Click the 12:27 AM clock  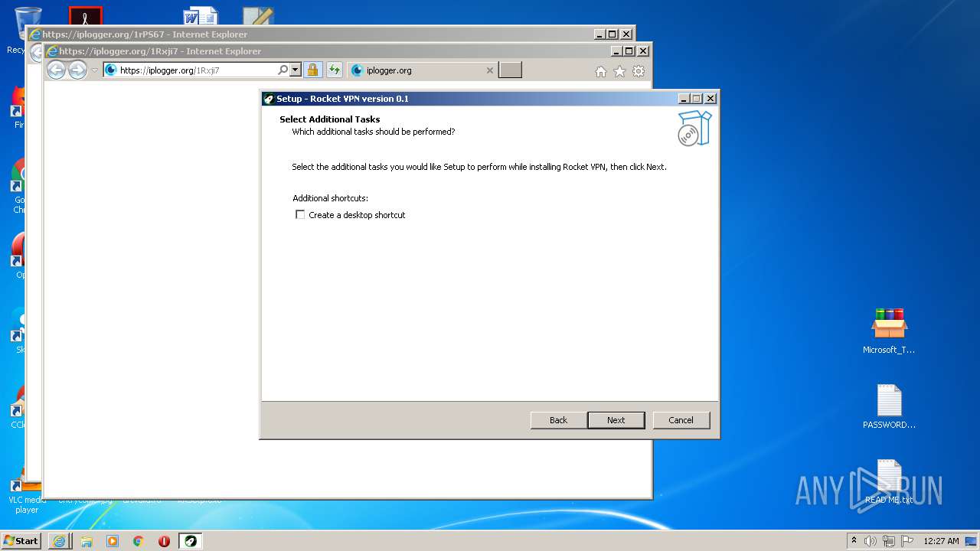941,541
